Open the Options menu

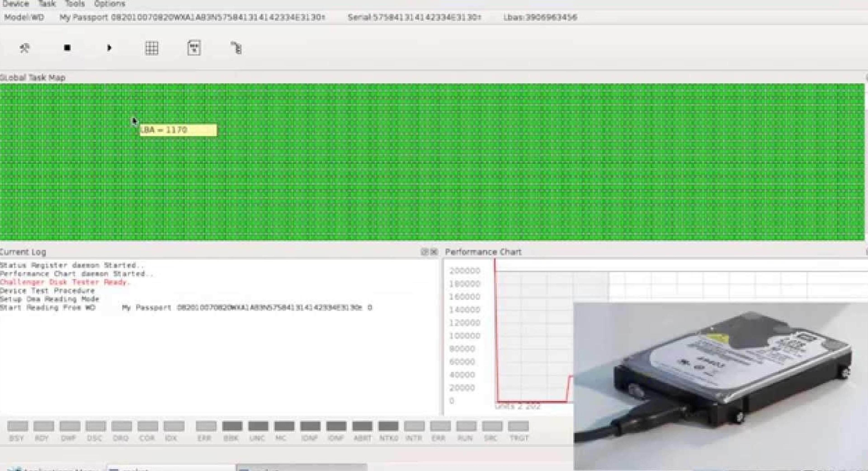pyautogui.click(x=109, y=4)
